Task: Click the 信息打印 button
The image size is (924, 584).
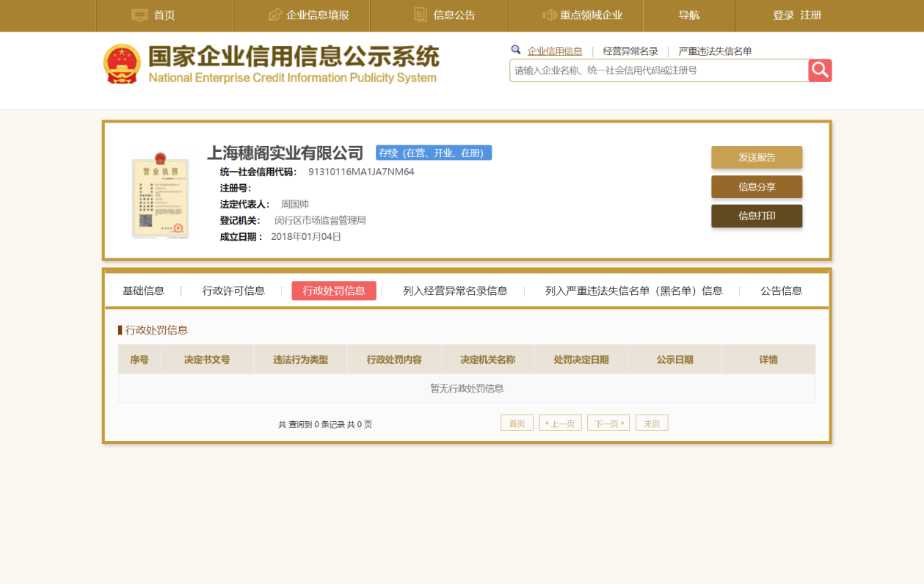Action: point(756,216)
